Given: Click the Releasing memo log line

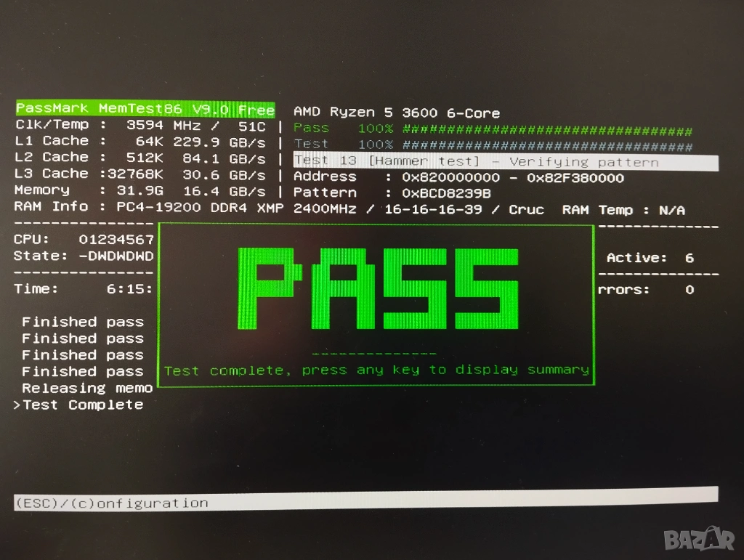Looking at the screenshot, I should coord(87,389).
